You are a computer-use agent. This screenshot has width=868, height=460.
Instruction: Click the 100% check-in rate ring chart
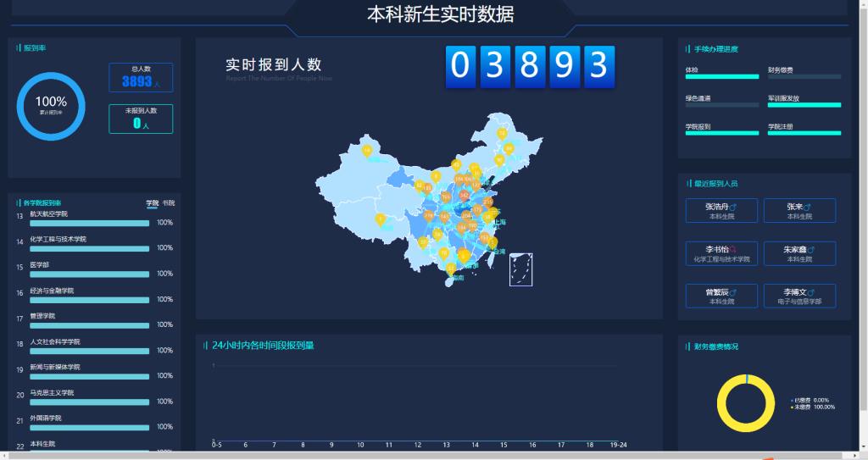coord(23,107)
